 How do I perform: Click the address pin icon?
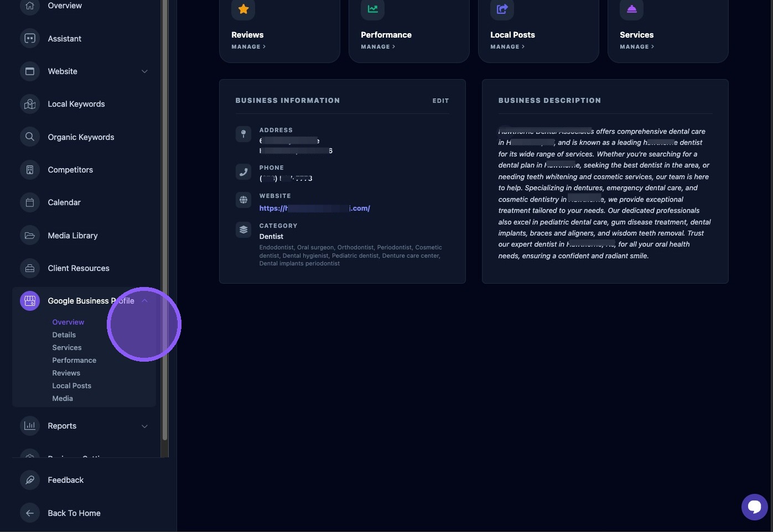click(243, 134)
